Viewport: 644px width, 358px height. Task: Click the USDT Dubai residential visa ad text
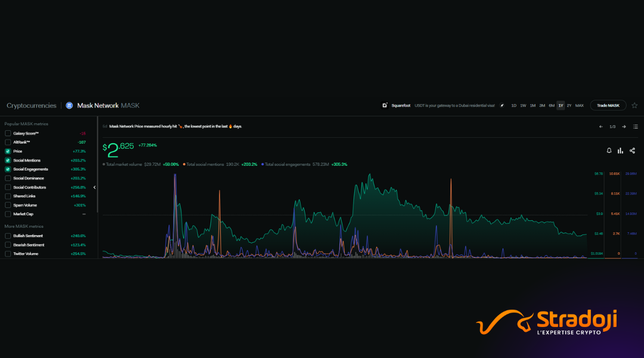454,106
